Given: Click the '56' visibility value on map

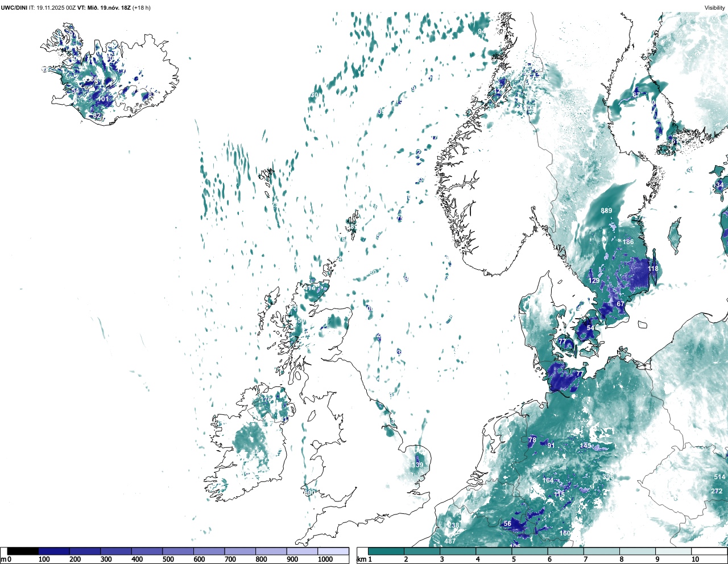Looking at the screenshot, I should point(507,524).
